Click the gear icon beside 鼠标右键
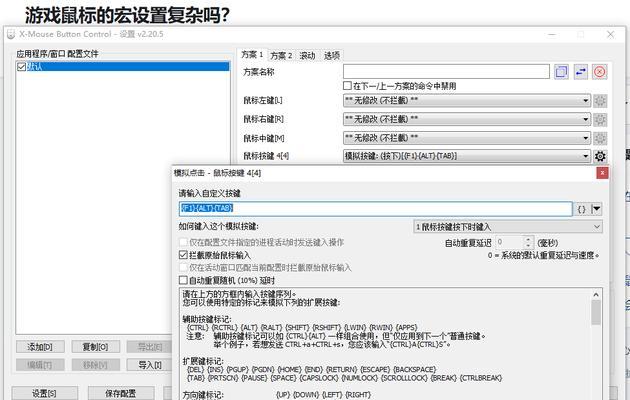Screen dimensions: 630x400 pyautogui.click(x=600, y=119)
